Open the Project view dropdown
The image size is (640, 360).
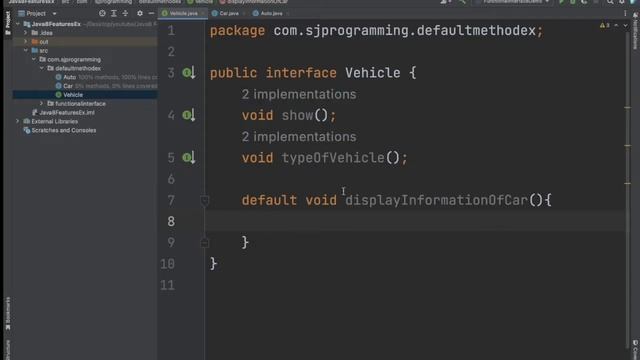pos(54,13)
